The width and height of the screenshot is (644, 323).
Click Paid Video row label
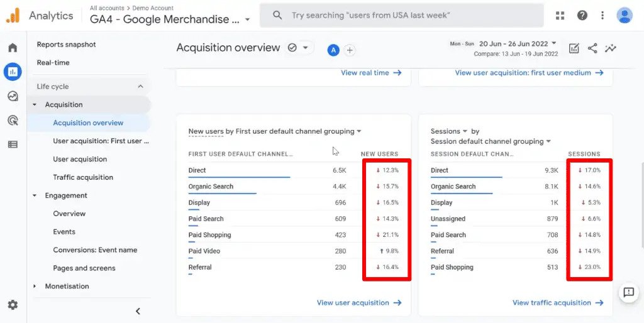(x=204, y=251)
